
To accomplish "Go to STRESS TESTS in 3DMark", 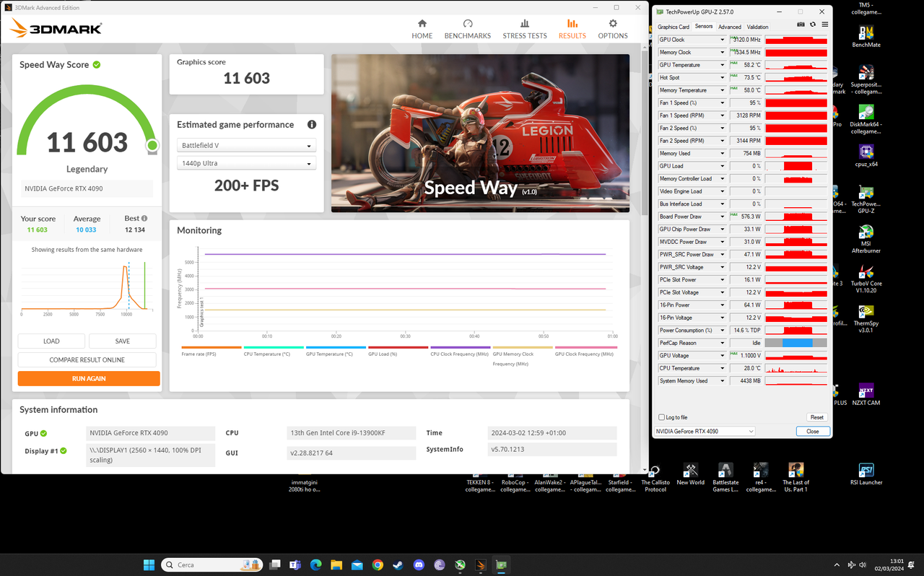I will point(525,29).
